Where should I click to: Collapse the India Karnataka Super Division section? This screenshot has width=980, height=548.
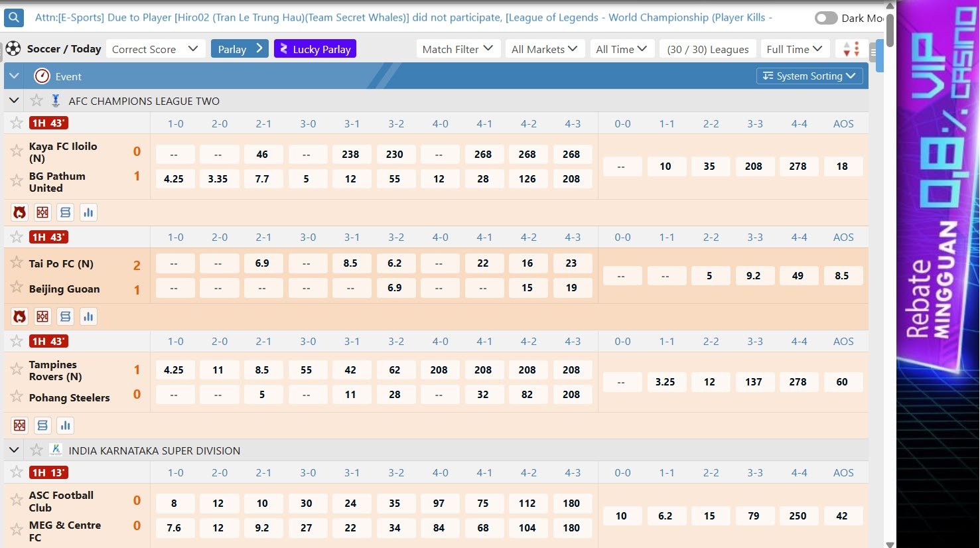pos(14,450)
